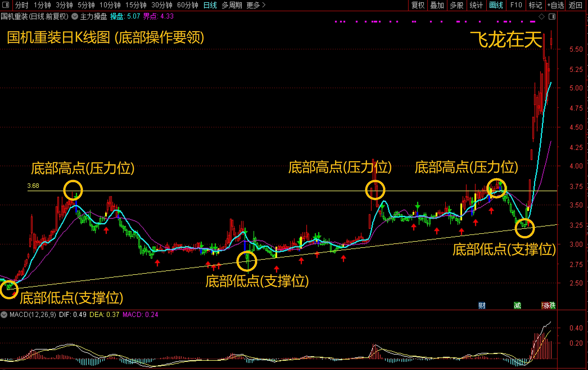Screen dimensions: 588x370
Task: Open 主力操盘 indicator dropdown circle
Action: click(x=75, y=17)
